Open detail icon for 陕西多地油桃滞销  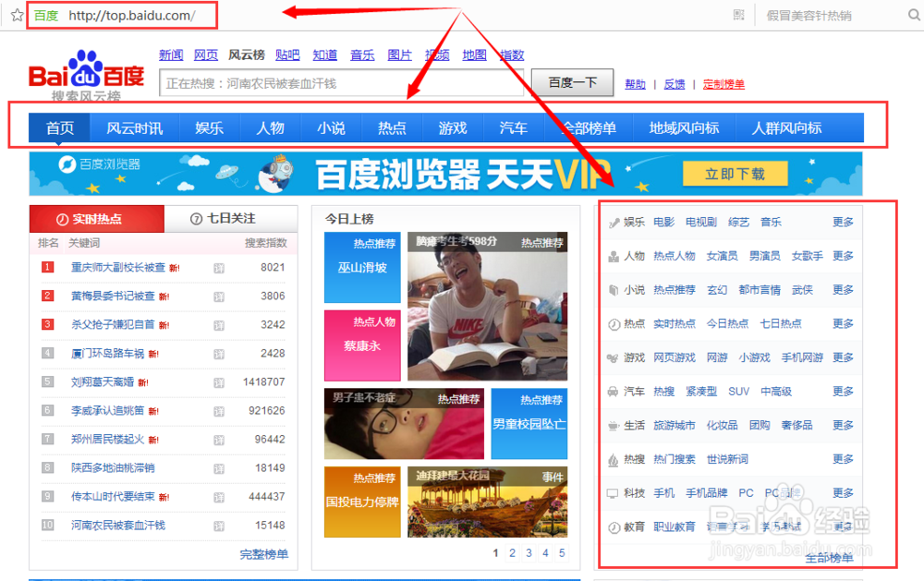(219, 469)
